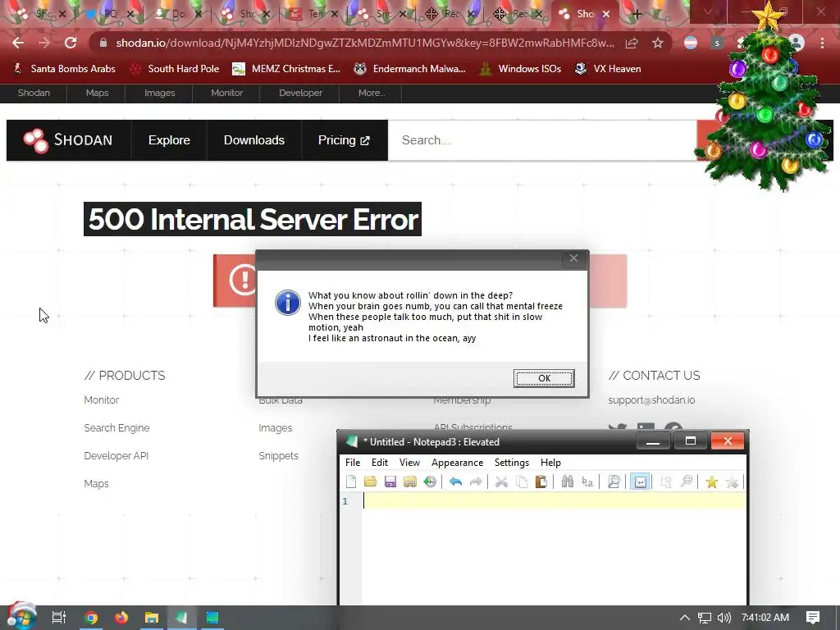
Task: Reload the page using the refresh icon
Action: point(71,43)
